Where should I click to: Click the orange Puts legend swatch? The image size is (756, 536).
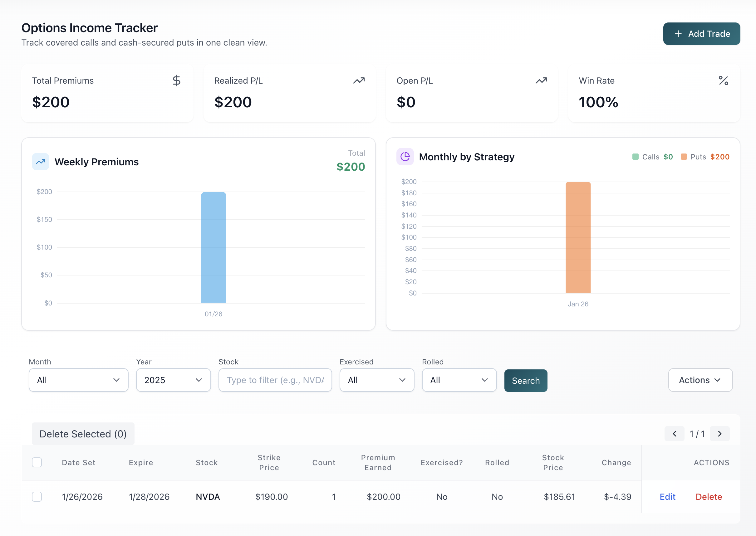pyautogui.click(x=684, y=157)
